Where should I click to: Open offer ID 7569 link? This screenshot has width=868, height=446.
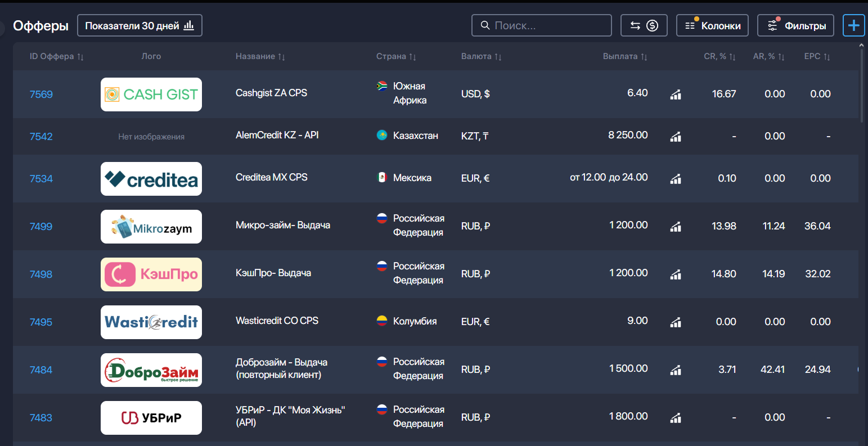coord(41,94)
